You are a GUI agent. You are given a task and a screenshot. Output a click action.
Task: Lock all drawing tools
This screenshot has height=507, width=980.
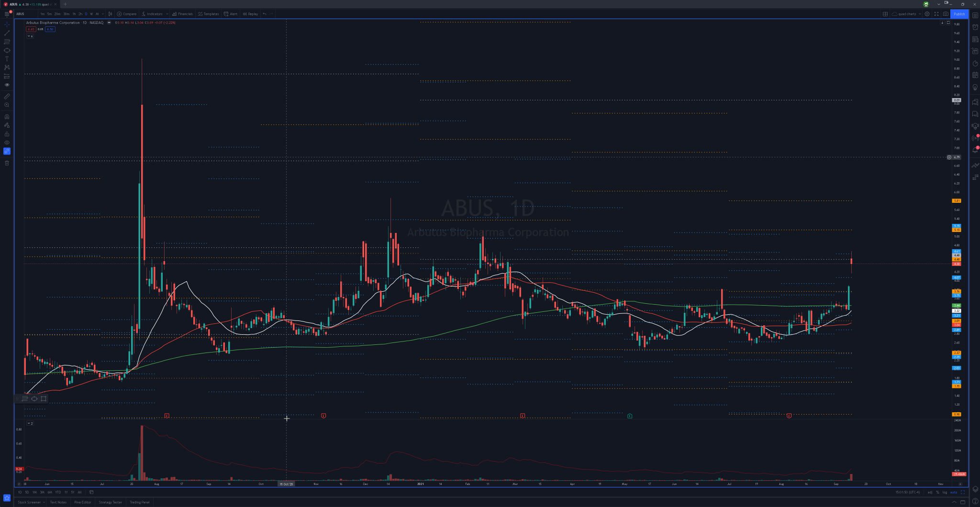click(7, 134)
